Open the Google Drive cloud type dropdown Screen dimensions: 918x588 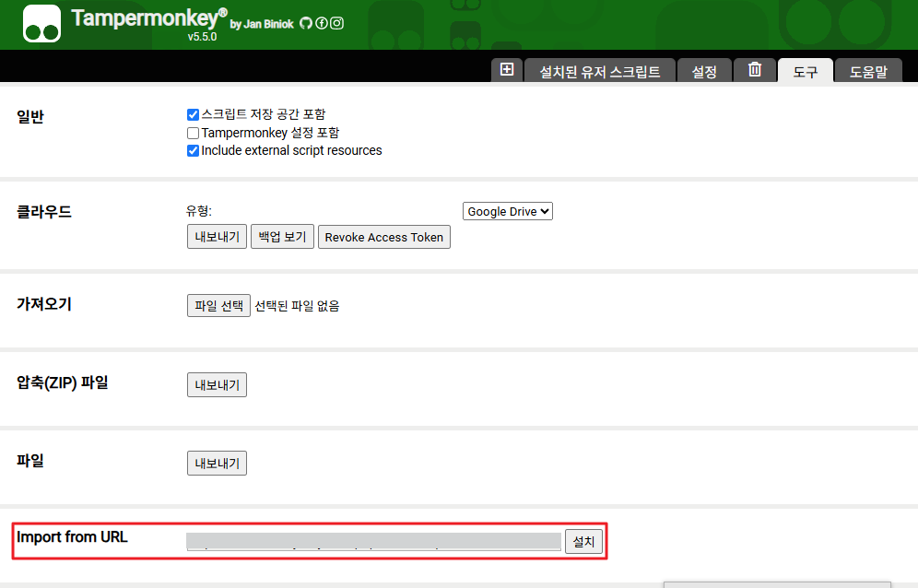[508, 211]
